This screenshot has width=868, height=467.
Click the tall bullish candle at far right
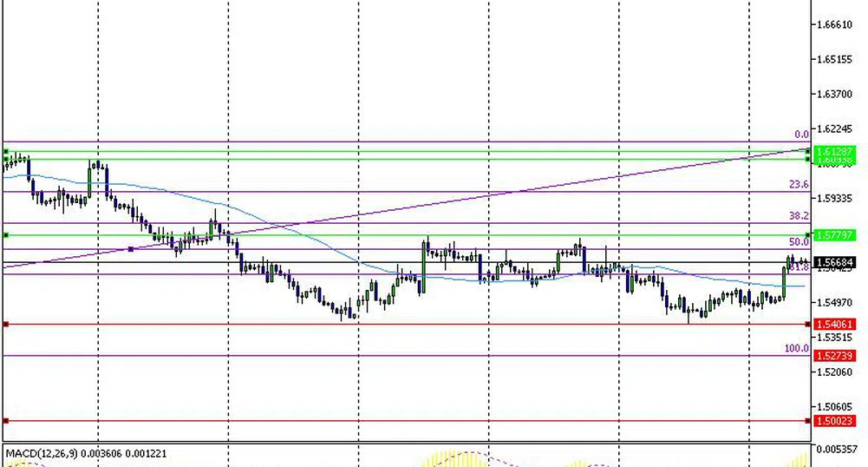(x=785, y=280)
